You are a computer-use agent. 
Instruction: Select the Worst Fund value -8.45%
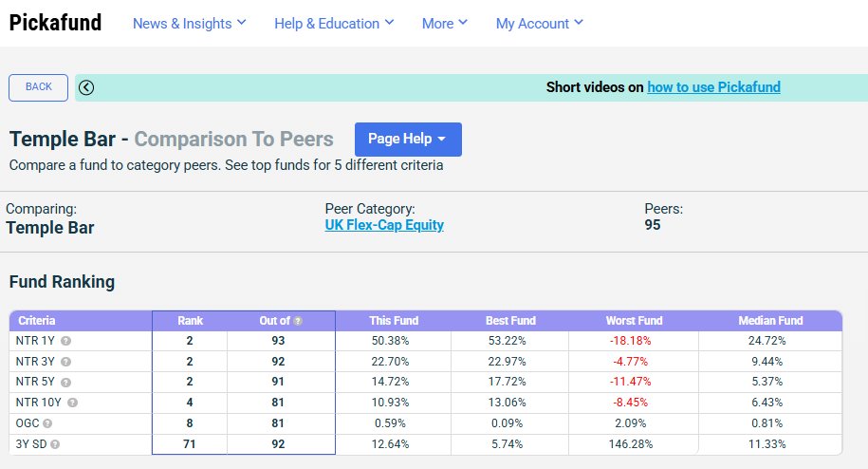[x=631, y=403]
